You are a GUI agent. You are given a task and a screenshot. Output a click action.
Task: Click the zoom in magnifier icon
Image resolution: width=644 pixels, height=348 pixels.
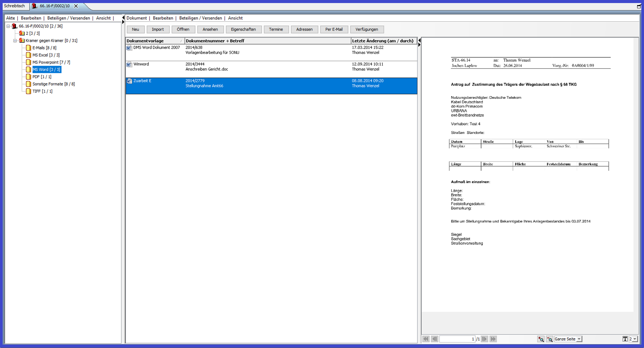point(541,339)
